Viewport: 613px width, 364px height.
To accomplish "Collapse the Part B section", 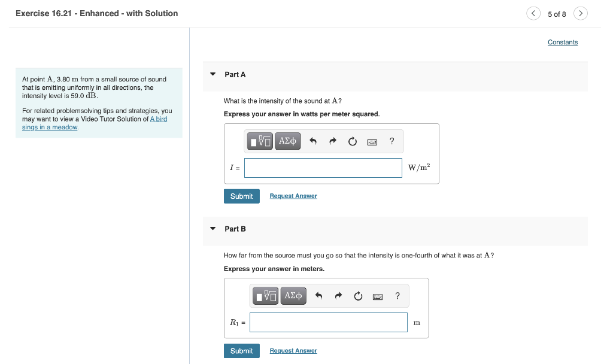I will [x=213, y=228].
